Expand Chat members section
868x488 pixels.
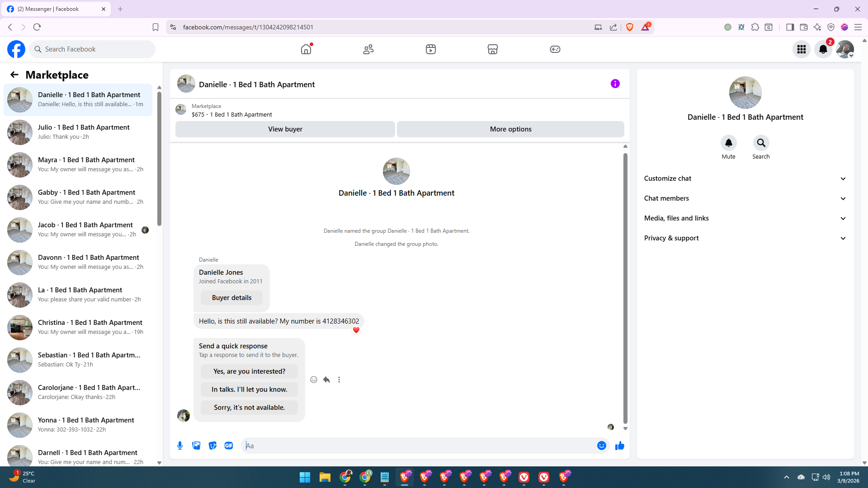coord(745,198)
